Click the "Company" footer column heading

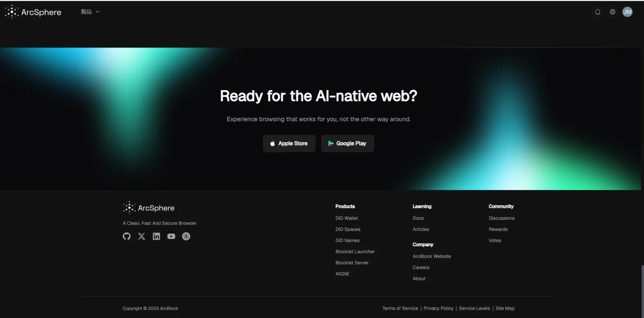click(x=423, y=244)
